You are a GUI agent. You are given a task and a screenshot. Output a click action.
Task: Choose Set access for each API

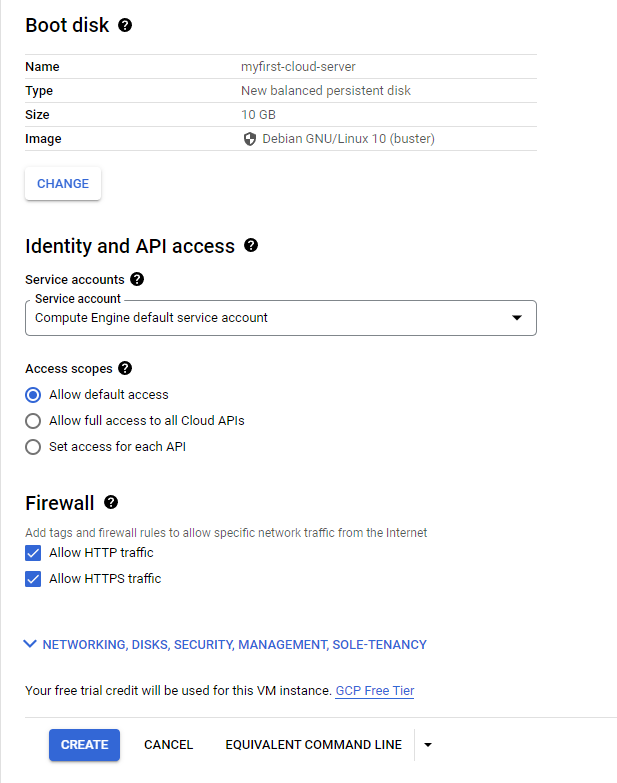[33, 447]
